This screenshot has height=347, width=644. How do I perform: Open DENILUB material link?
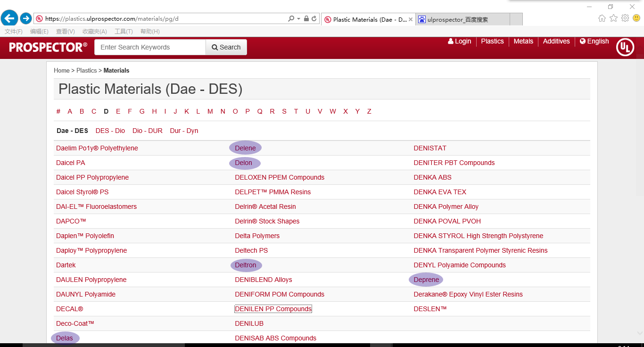pos(249,323)
